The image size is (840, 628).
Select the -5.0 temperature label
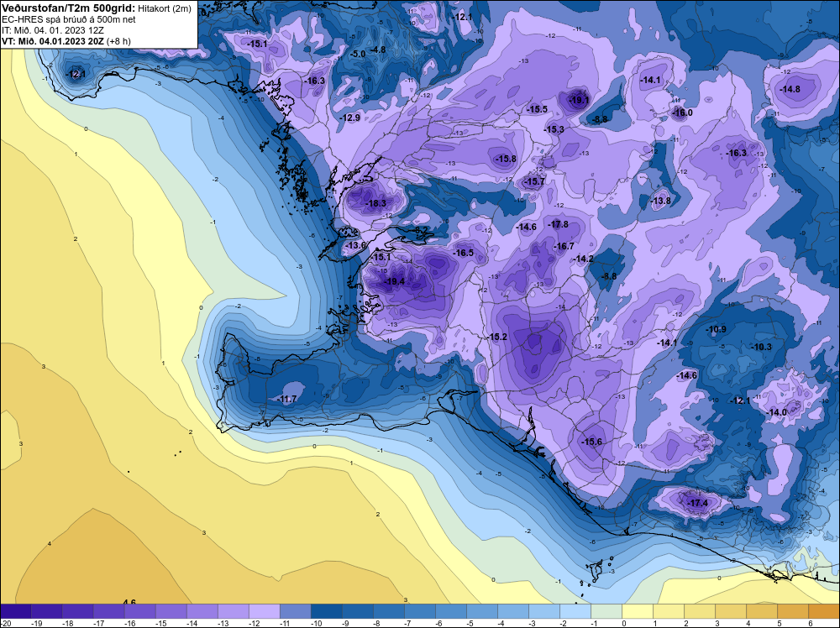(x=358, y=54)
